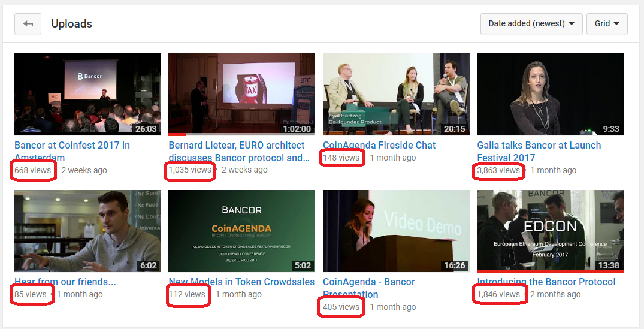Click the 1:02:00 duration badge
The height and width of the screenshot is (329, 644).
[x=297, y=129]
